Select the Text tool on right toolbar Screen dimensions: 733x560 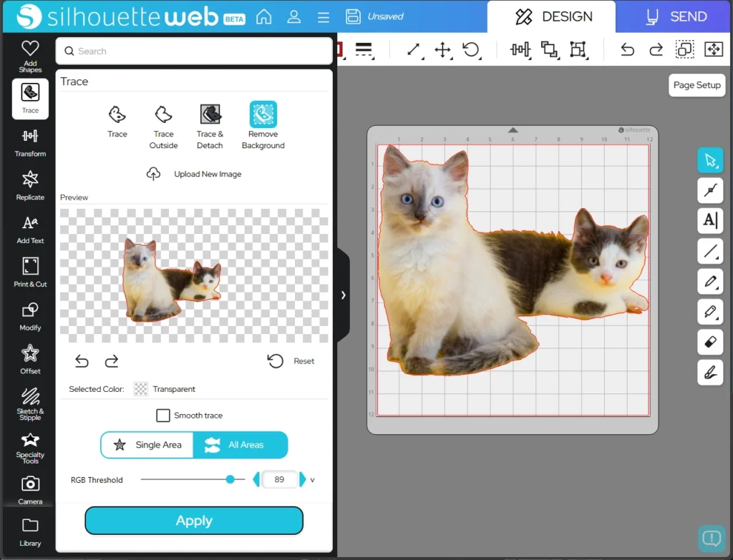coord(710,220)
